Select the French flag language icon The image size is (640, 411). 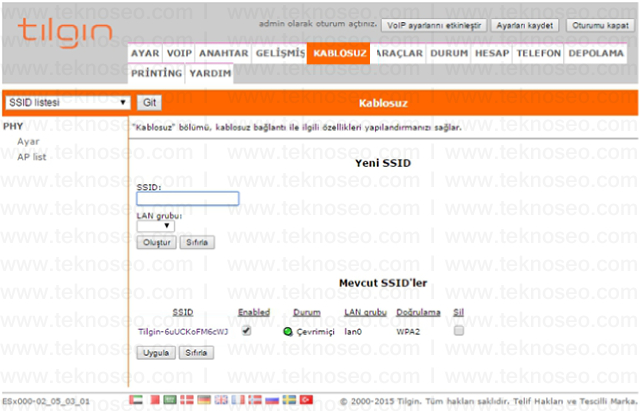click(x=238, y=400)
